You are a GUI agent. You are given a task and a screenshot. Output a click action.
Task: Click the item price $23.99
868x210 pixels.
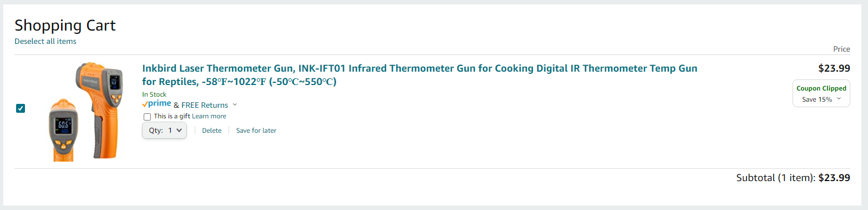click(834, 68)
